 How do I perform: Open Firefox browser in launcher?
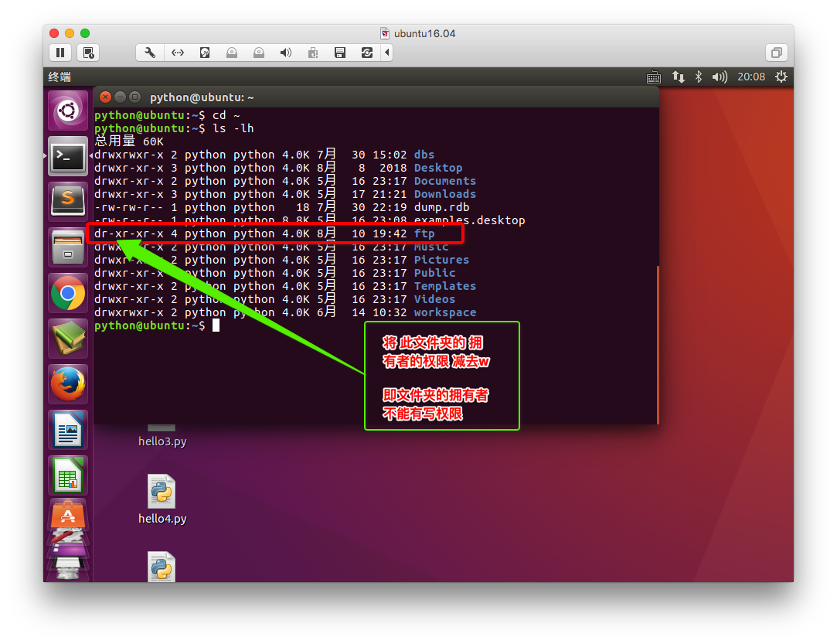(x=68, y=384)
